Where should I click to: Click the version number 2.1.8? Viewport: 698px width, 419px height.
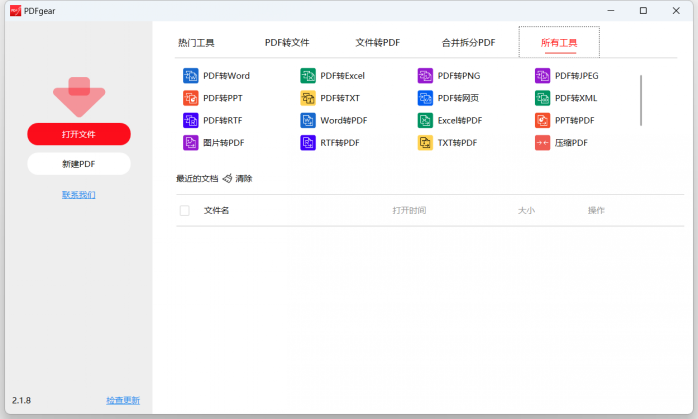coord(21,400)
